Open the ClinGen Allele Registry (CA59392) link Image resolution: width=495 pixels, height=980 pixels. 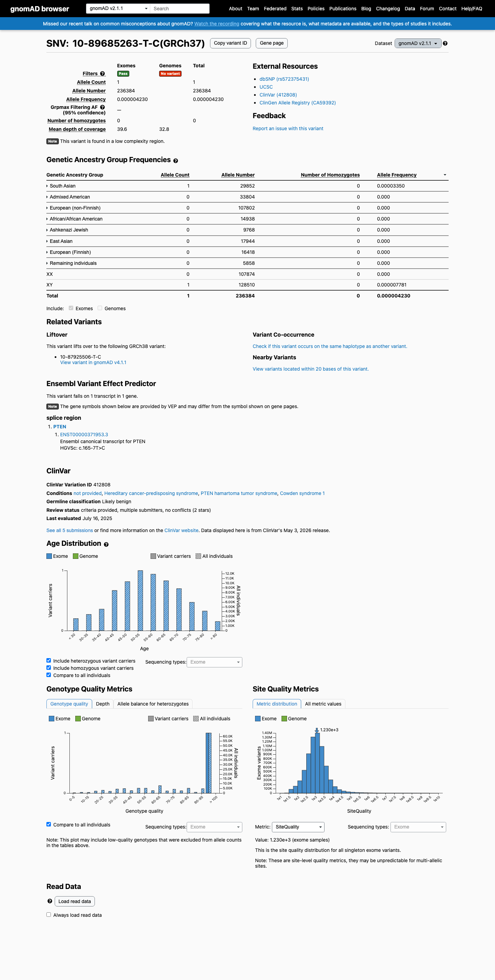[297, 103]
